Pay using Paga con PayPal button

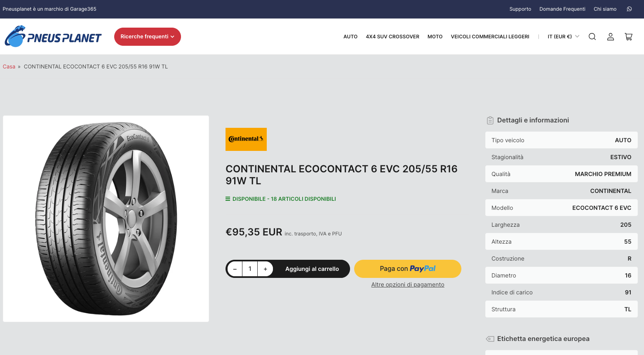pyautogui.click(x=408, y=269)
